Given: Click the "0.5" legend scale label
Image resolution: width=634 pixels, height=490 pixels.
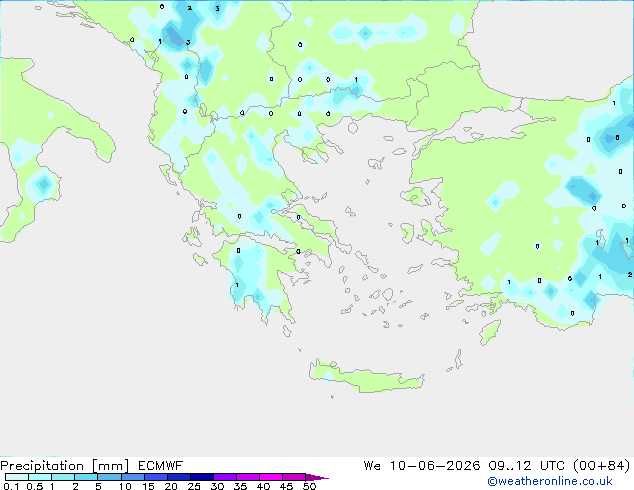Looking at the screenshot, I should 35,486.
